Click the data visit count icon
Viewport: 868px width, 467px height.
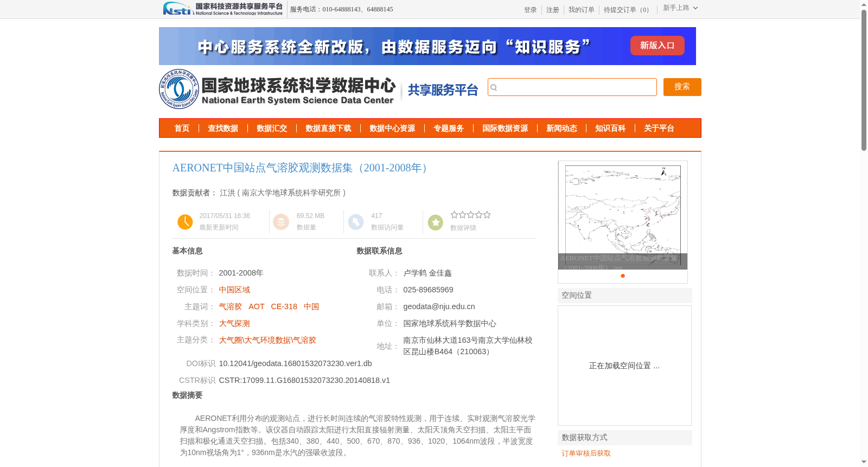pos(356,222)
